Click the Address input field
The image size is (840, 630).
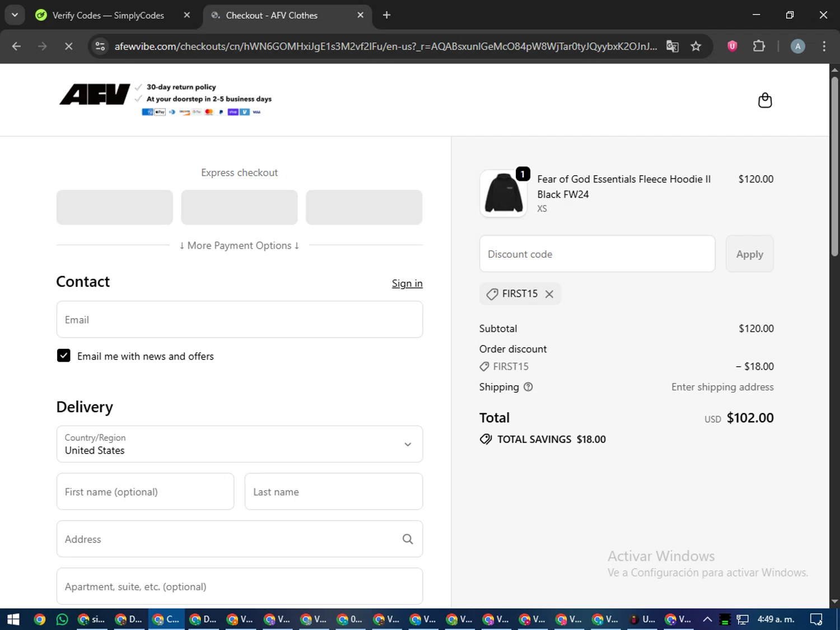click(x=240, y=539)
